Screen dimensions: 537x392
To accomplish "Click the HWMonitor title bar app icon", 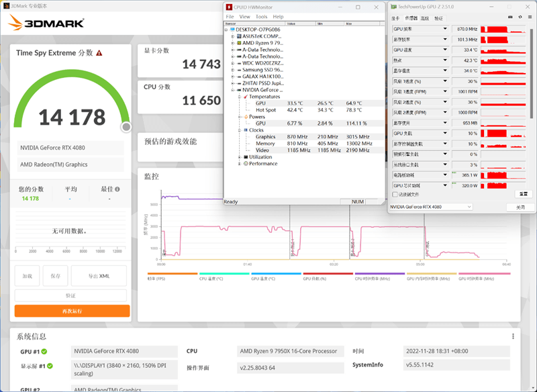I will click(x=229, y=7).
